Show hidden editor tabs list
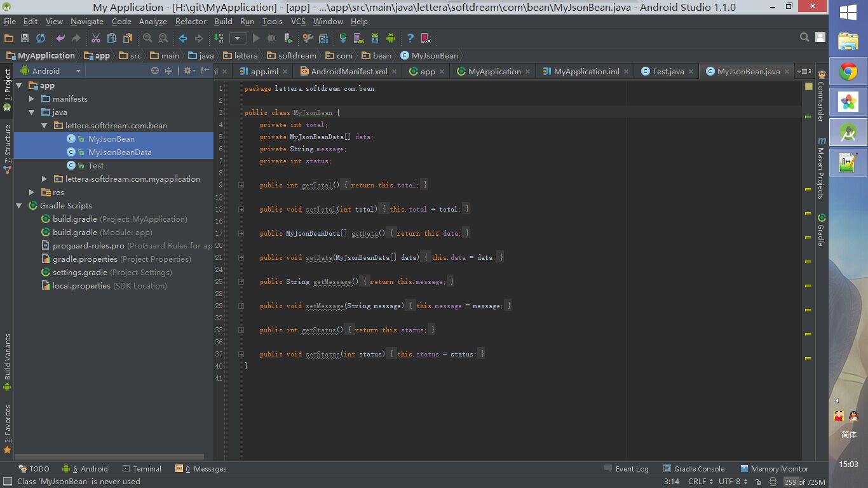868x488 pixels. (805, 71)
